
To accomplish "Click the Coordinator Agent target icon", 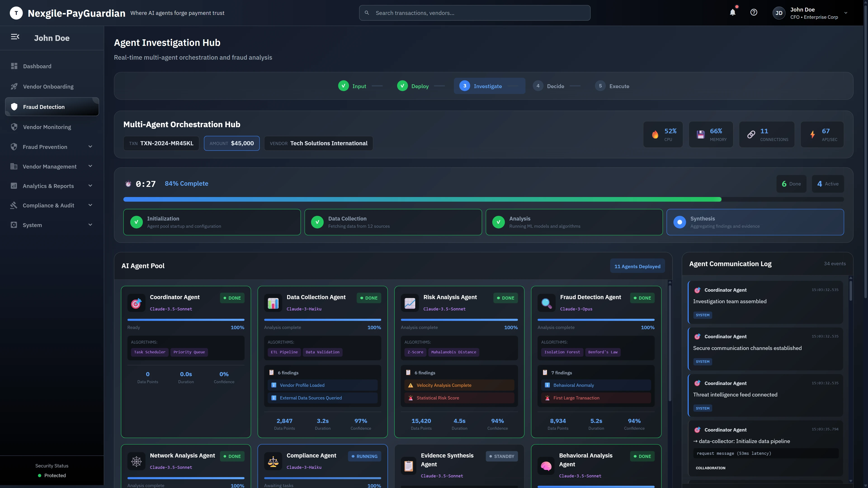I will [x=136, y=303].
